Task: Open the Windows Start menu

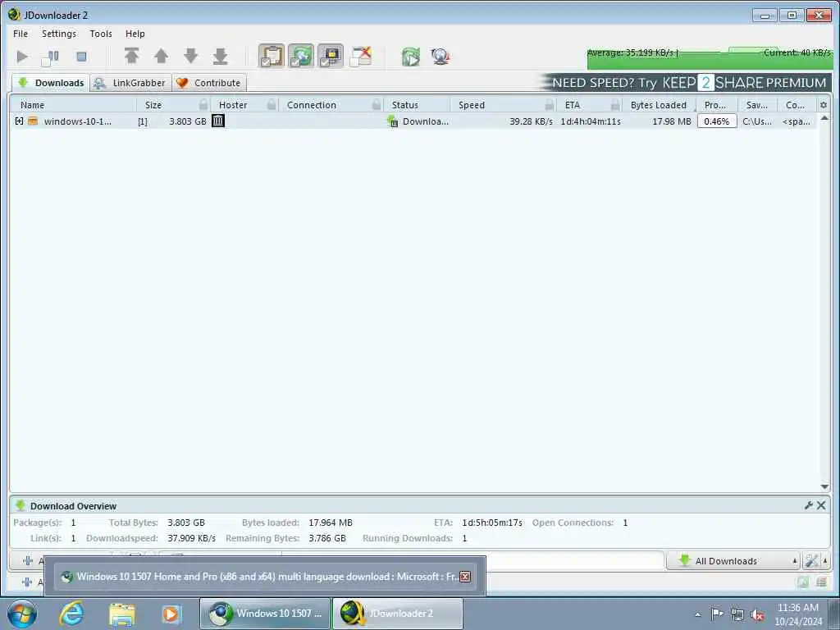Action: [22, 614]
